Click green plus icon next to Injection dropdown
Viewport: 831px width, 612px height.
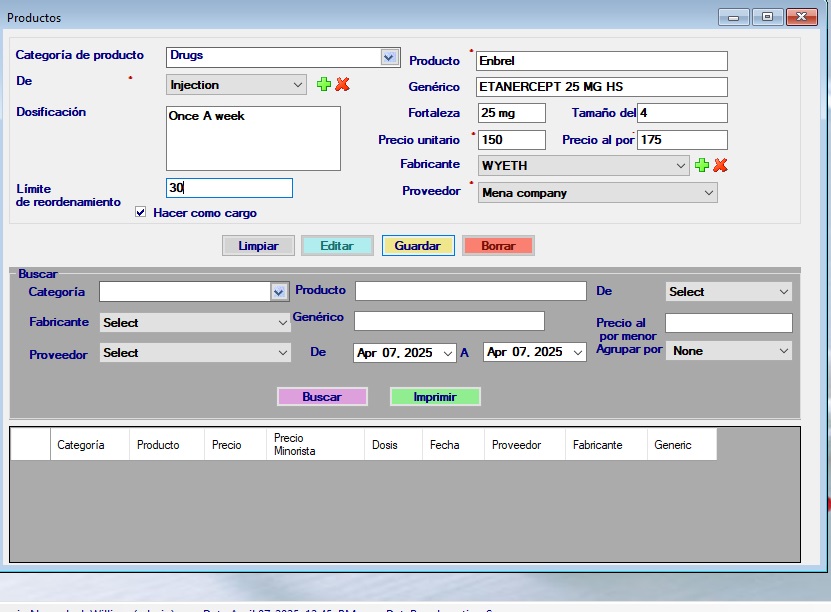pos(323,85)
